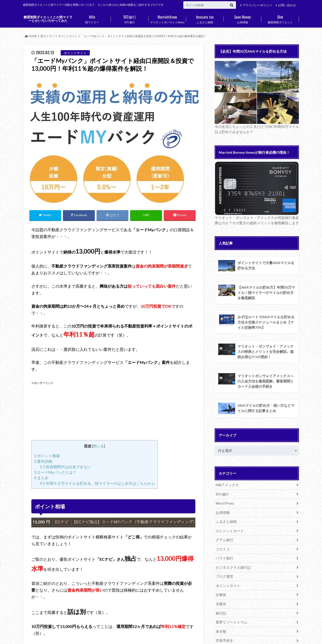Viewport: 322px width, 644px height.
Task: Open the Mile 陸マイラー menu
Action: click(92, 19)
